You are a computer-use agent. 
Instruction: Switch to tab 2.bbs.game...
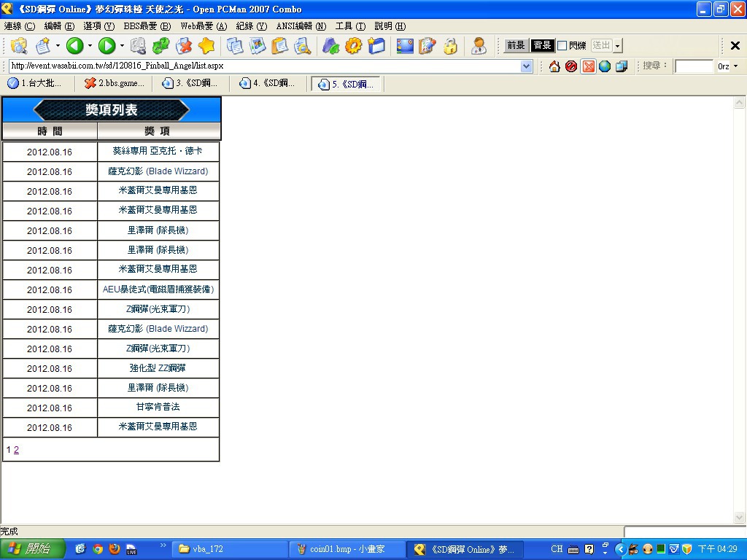pyautogui.click(x=115, y=84)
